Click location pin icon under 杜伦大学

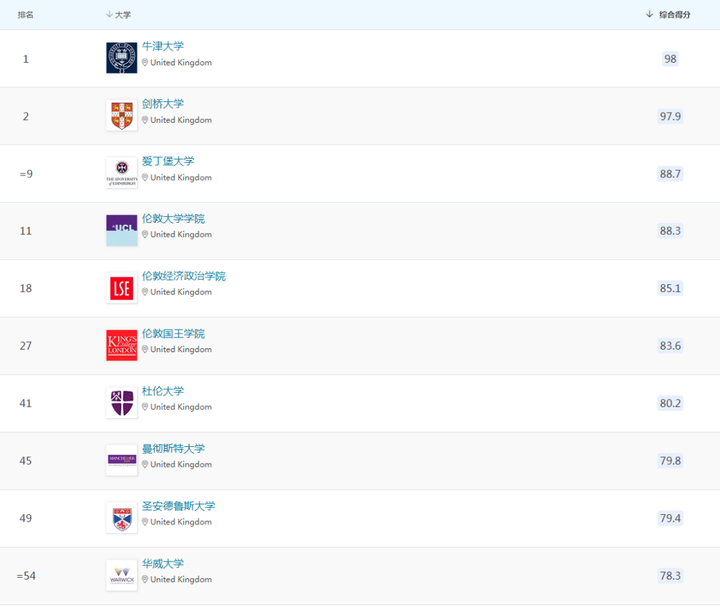(145, 407)
